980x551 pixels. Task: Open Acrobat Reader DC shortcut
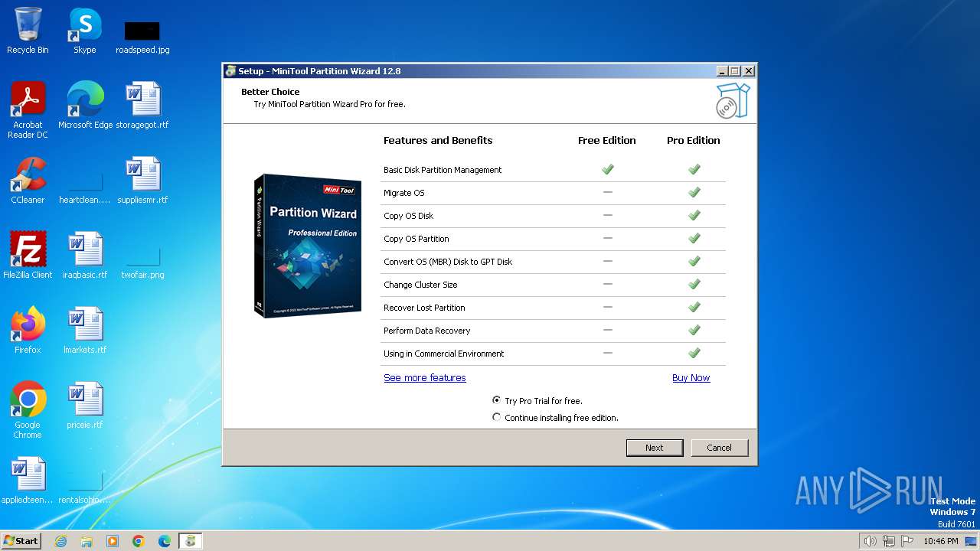coord(28,109)
